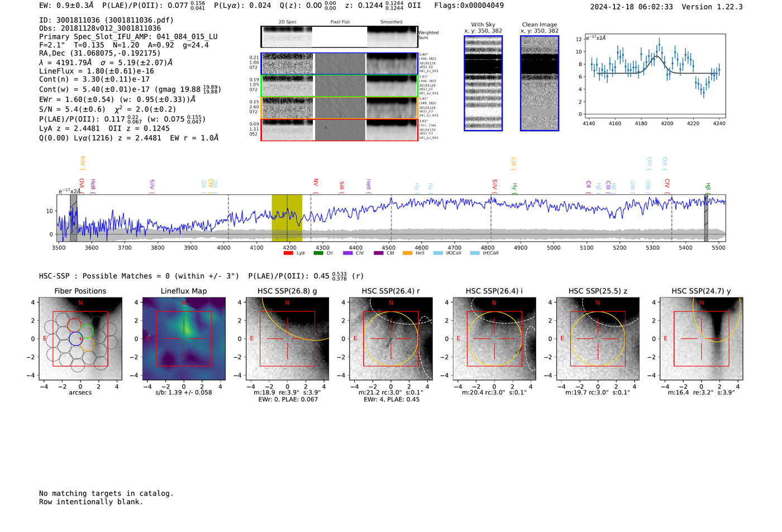The height and width of the screenshot is (532, 782).
Task: Click the Flags:0x00004049 text
Action: point(469,6)
